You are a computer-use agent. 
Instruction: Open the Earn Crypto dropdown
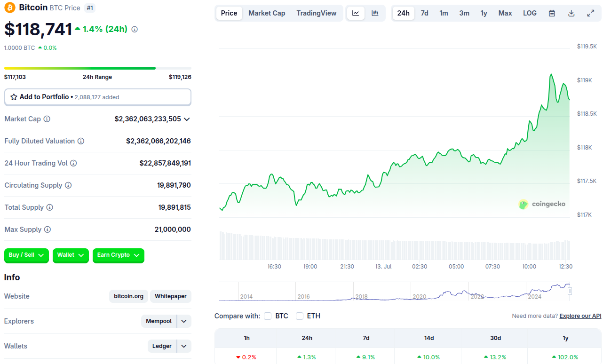click(x=119, y=255)
